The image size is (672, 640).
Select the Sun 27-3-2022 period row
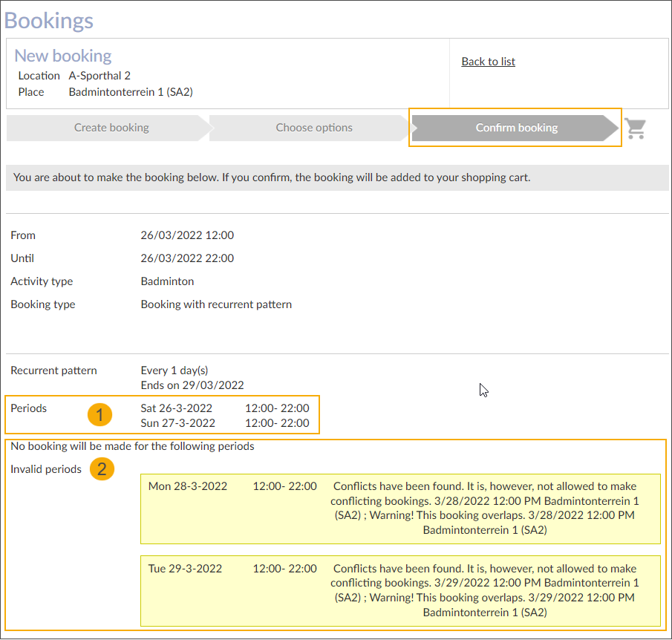pyautogui.click(x=223, y=423)
